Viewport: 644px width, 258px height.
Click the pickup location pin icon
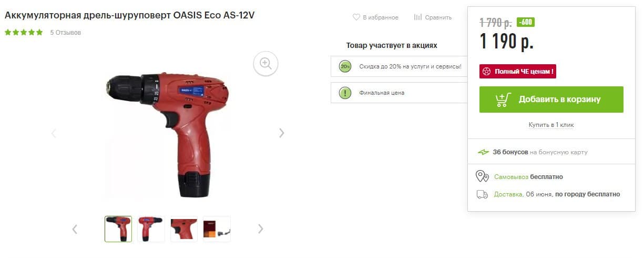[x=482, y=176]
